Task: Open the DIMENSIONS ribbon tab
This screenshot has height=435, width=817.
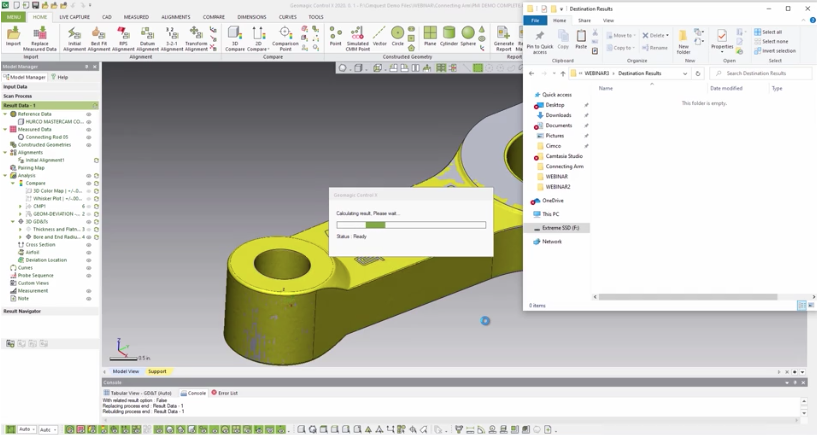Action: [252, 17]
